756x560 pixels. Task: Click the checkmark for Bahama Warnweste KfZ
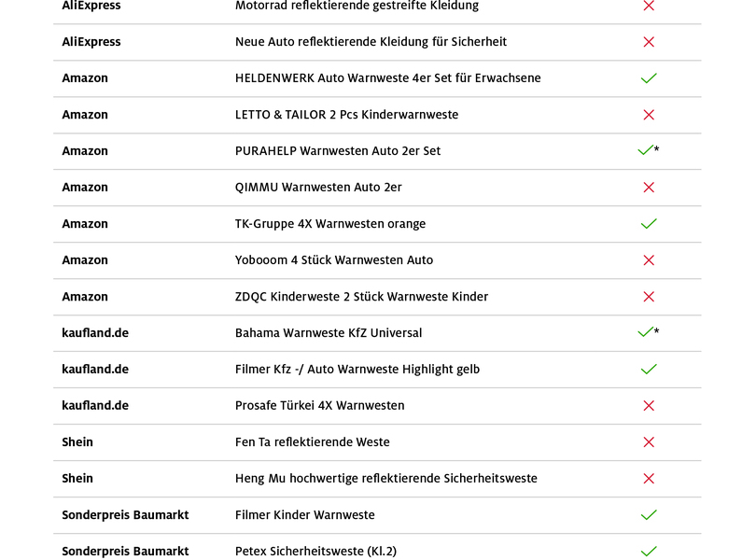[645, 332]
